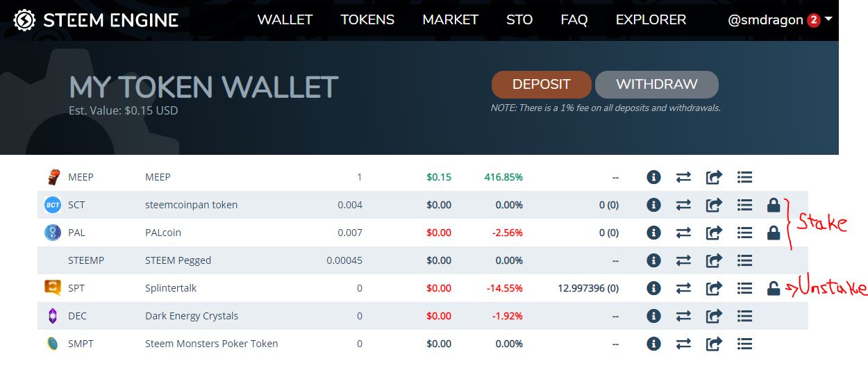
Task: Click the SMPT token logo
Action: [53, 344]
